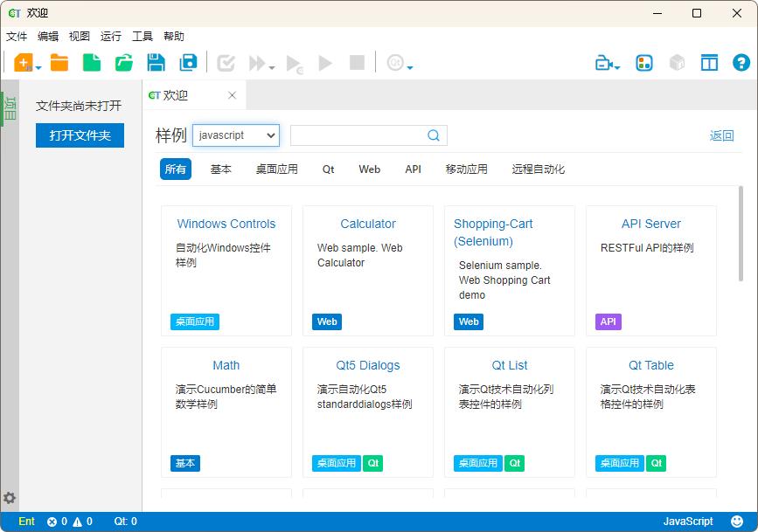Save using the blue floppy disk icon
758x532 pixels.
pos(156,63)
